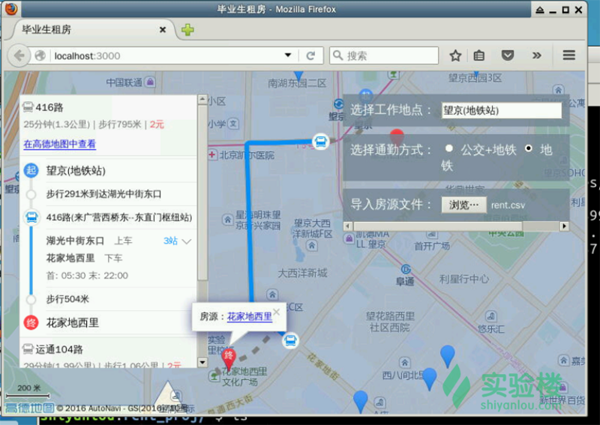
Task: Open the 在高德地图中查看 link
Action: [x=60, y=144]
